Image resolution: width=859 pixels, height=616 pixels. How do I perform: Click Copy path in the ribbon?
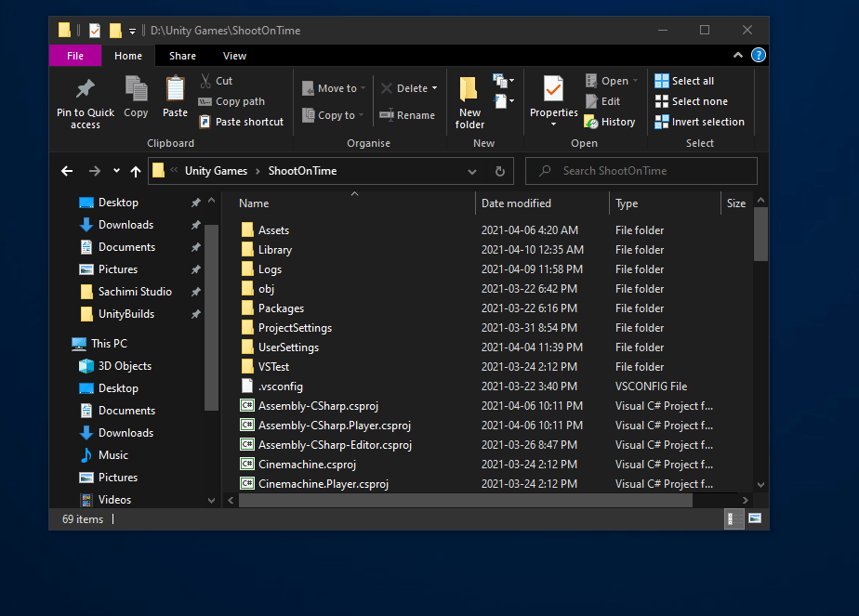[x=231, y=101]
